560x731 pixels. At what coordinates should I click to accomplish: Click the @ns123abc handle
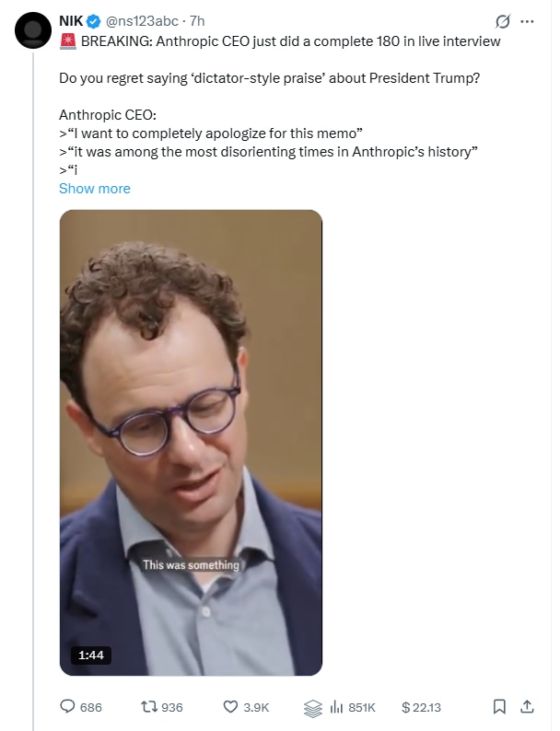[142, 21]
